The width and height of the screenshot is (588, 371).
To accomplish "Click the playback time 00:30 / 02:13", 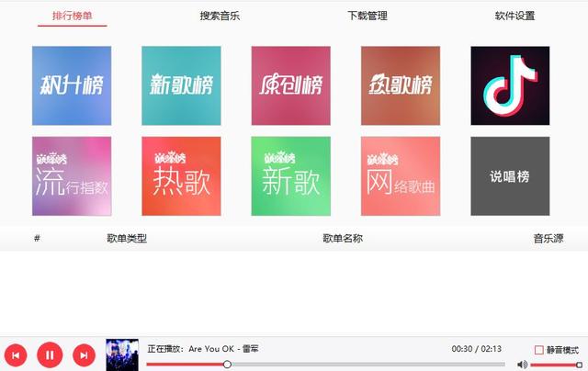I will tap(476, 349).
